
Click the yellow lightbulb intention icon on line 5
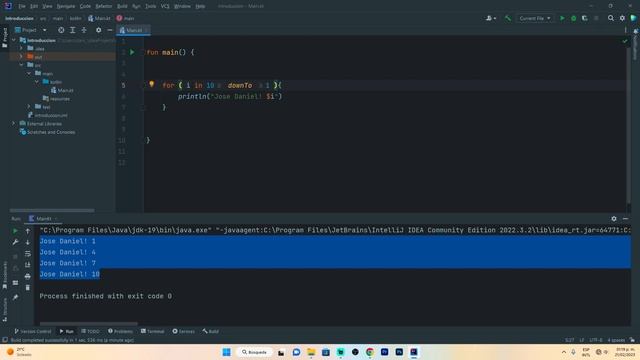pyautogui.click(x=151, y=84)
